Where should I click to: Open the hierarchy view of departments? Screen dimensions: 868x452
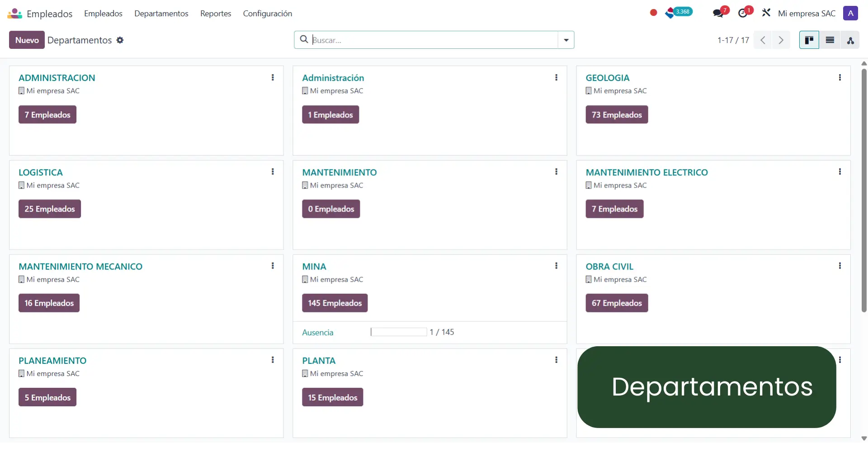click(850, 40)
